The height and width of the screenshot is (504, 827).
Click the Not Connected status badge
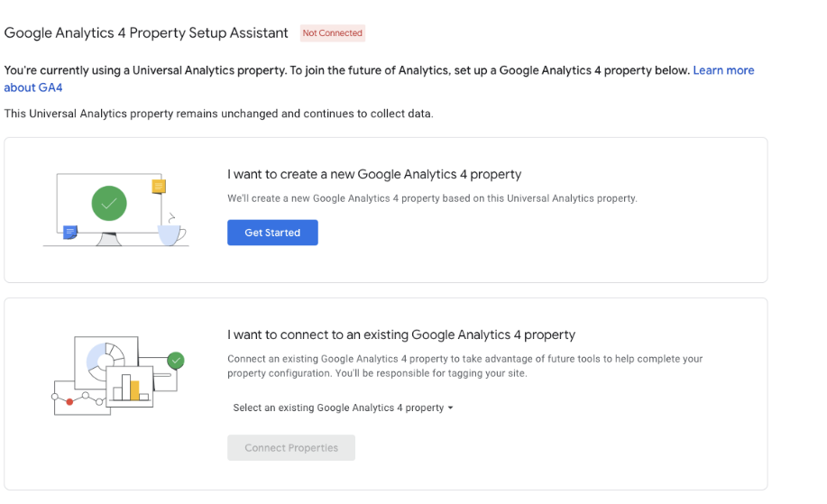tap(332, 32)
